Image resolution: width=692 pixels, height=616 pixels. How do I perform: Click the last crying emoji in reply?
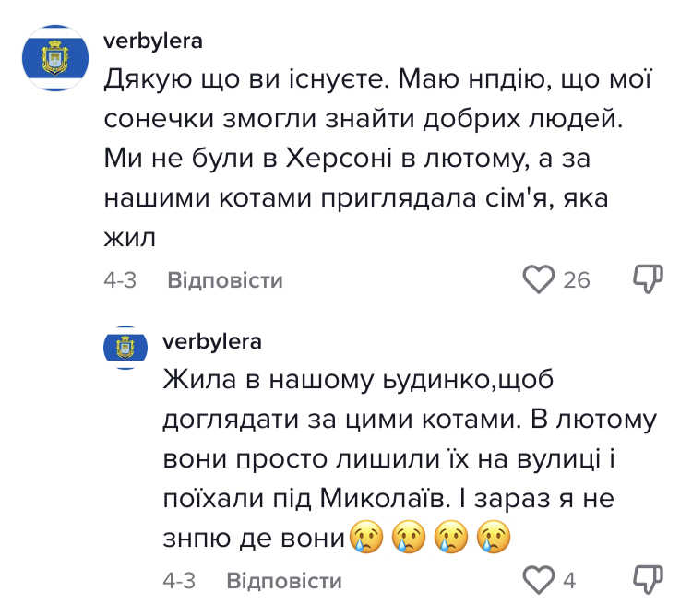[x=491, y=537]
